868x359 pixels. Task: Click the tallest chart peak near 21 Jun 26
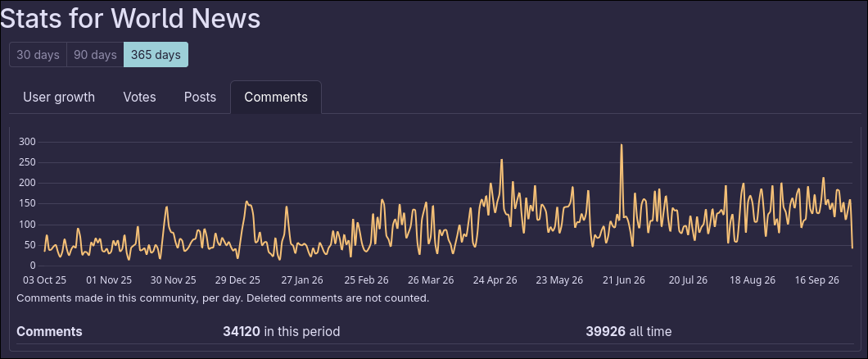pyautogui.click(x=622, y=145)
